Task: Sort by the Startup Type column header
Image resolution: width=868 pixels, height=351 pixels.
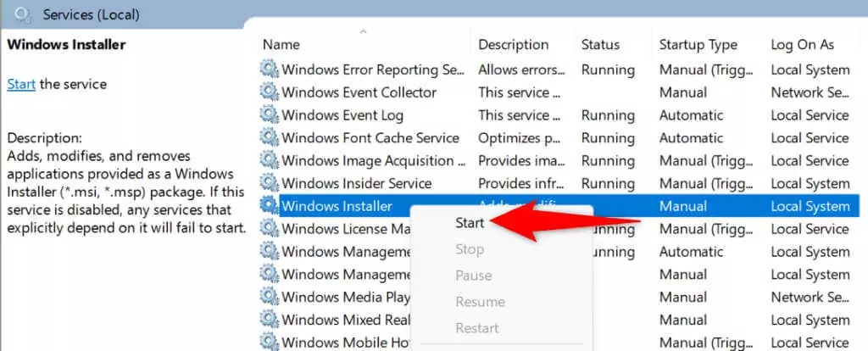Action: [698, 45]
